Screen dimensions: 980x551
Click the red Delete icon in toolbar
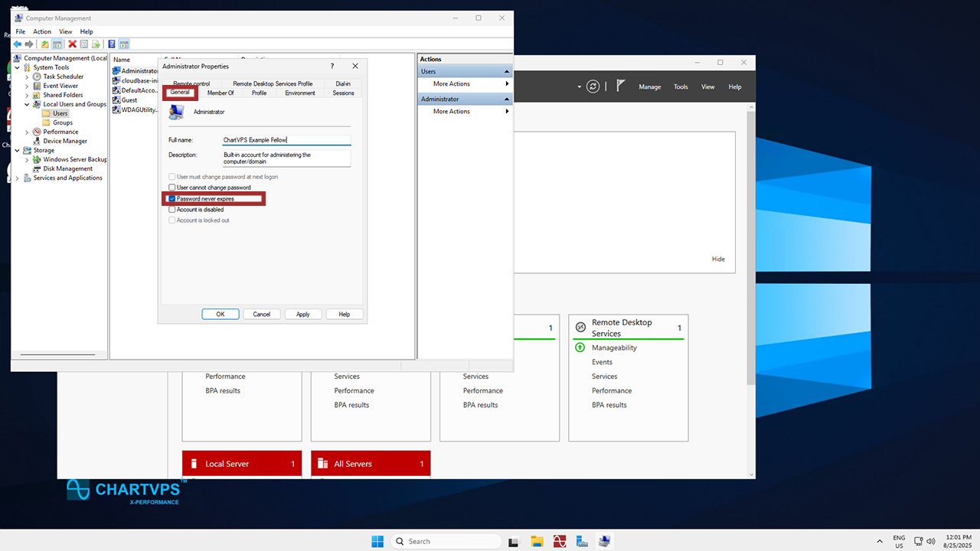click(72, 44)
